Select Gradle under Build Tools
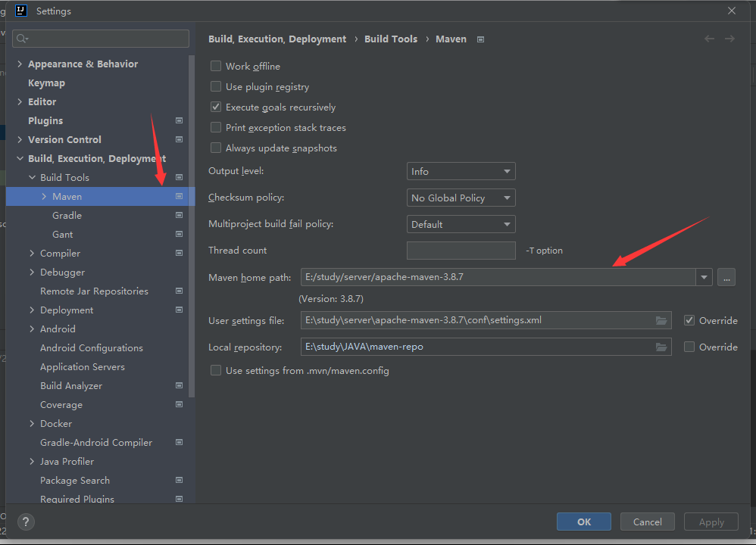This screenshot has height=545, width=756. point(67,216)
